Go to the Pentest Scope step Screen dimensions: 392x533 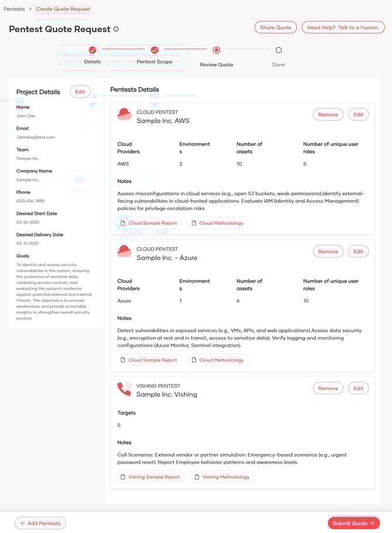(x=154, y=50)
